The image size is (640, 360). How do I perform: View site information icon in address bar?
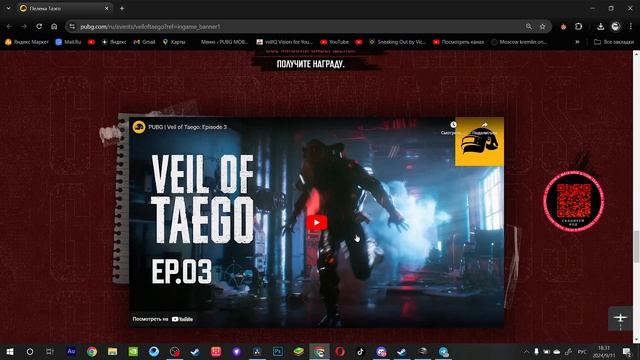(x=72, y=27)
